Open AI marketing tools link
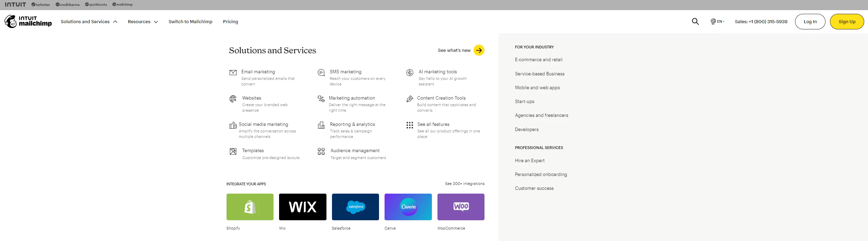Image resolution: width=868 pixels, height=241 pixels. point(438,72)
